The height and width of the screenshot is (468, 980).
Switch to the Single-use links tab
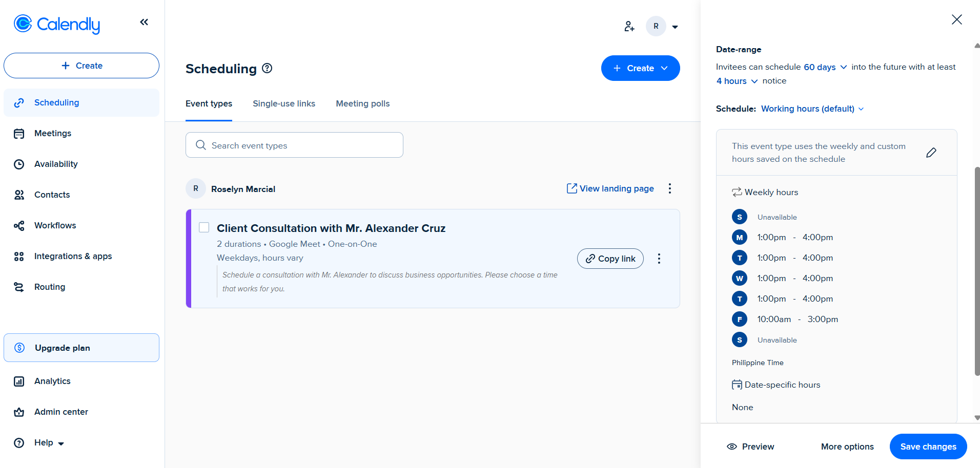point(284,103)
